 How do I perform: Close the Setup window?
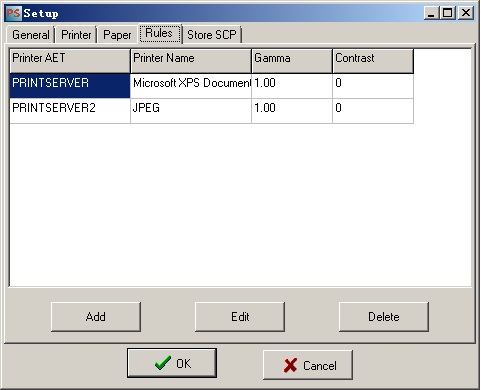[466, 13]
